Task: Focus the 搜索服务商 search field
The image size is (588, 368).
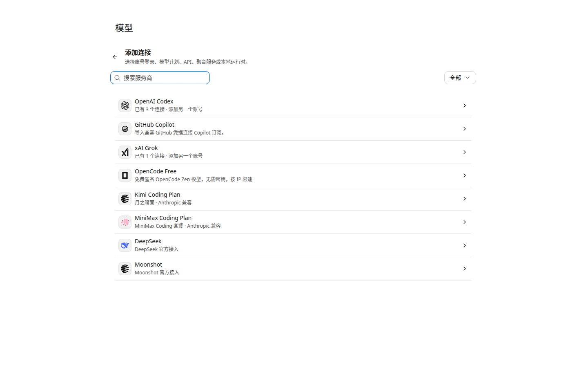Action: click(160, 78)
